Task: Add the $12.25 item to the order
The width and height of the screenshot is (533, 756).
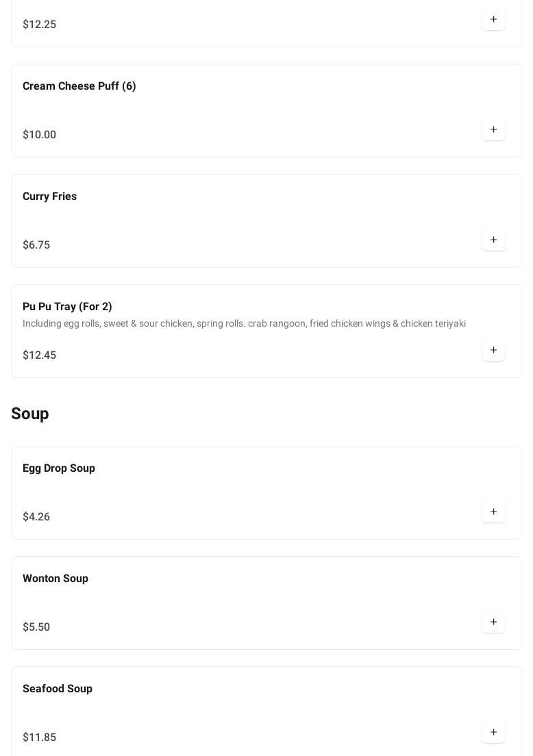Action: (x=493, y=20)
